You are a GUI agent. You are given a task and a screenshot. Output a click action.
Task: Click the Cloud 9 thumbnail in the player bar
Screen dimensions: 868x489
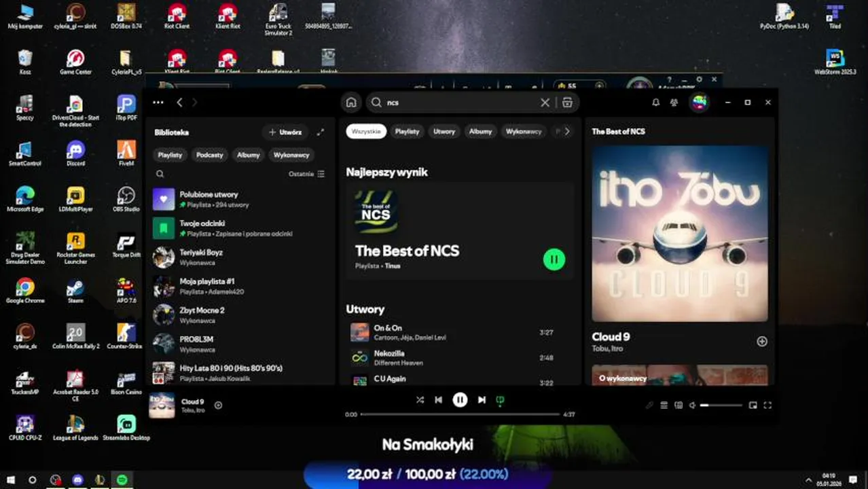coord(162,405)
